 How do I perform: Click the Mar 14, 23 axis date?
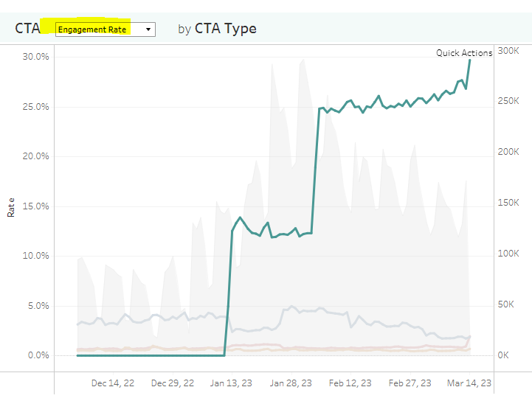click(469, 383)
